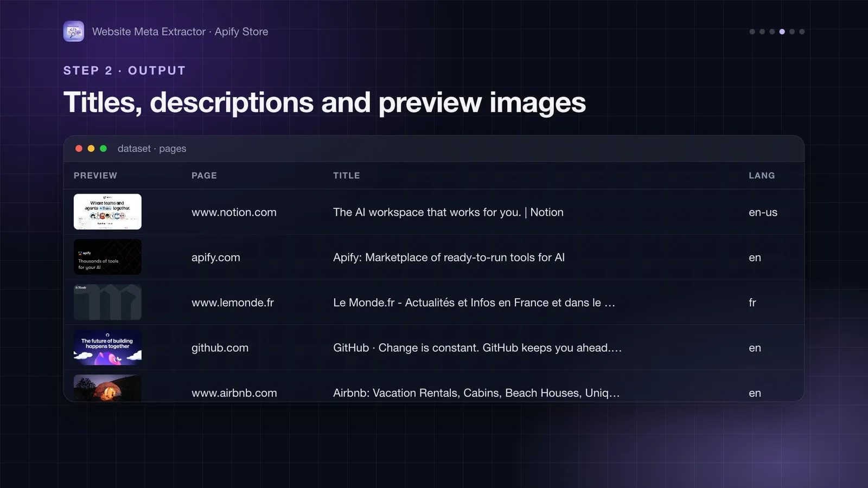This screenshot has width=868, height=488.
Task: Click www.airbnb.com page cell
Action: pyautogui.click(x=234, y=393)
